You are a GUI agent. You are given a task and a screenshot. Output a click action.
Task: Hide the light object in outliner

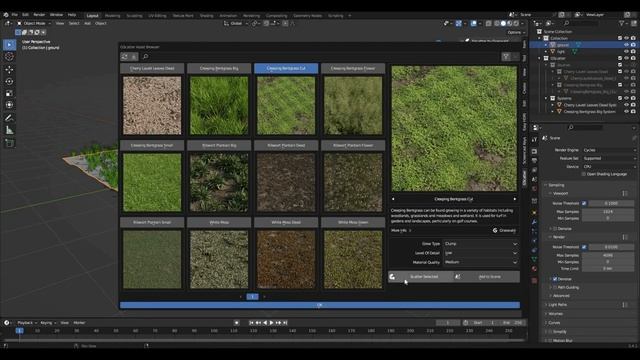pyautogui.click(x=627, y=52)
